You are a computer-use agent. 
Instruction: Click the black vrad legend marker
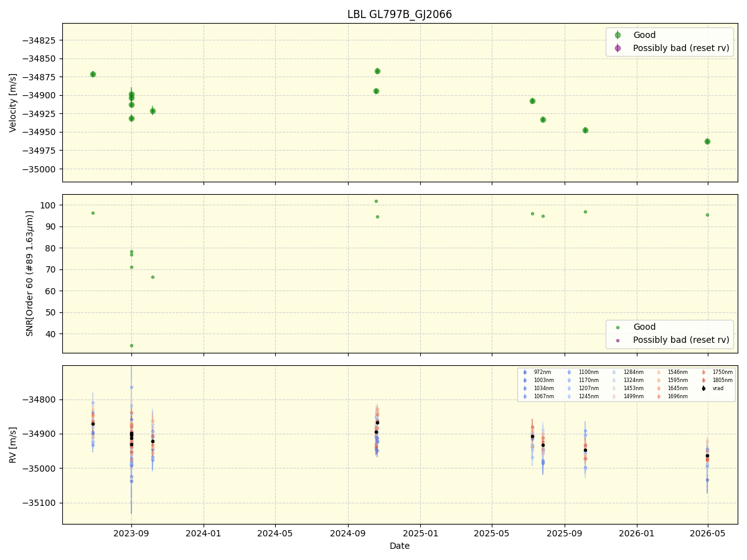click(703, 388)
